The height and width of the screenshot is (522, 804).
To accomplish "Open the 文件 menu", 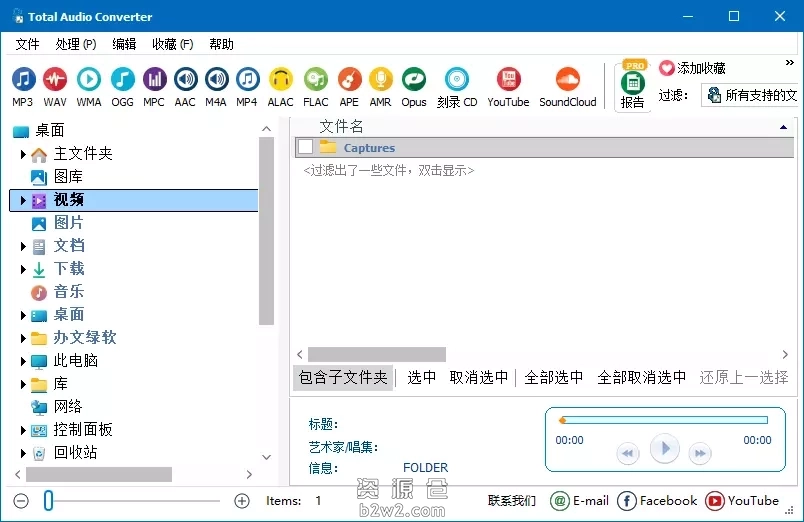I will (x=27, y=44).
